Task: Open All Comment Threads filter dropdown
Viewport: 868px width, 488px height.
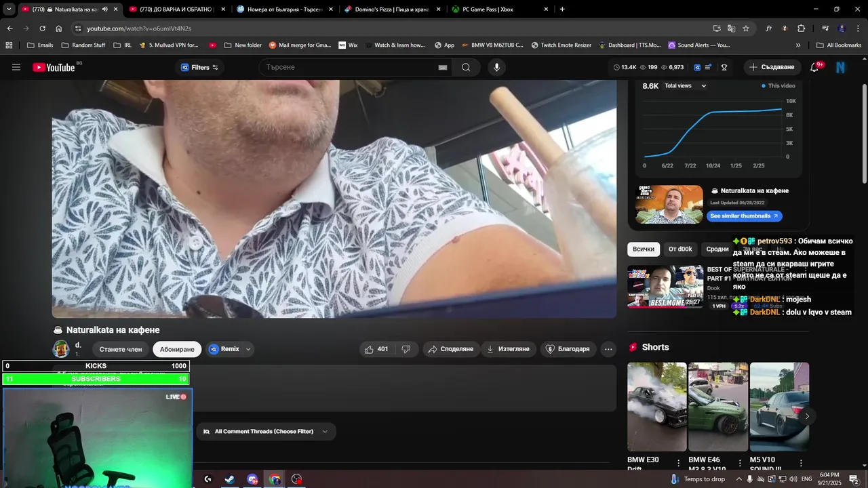Action: click(x=266, y=432)
